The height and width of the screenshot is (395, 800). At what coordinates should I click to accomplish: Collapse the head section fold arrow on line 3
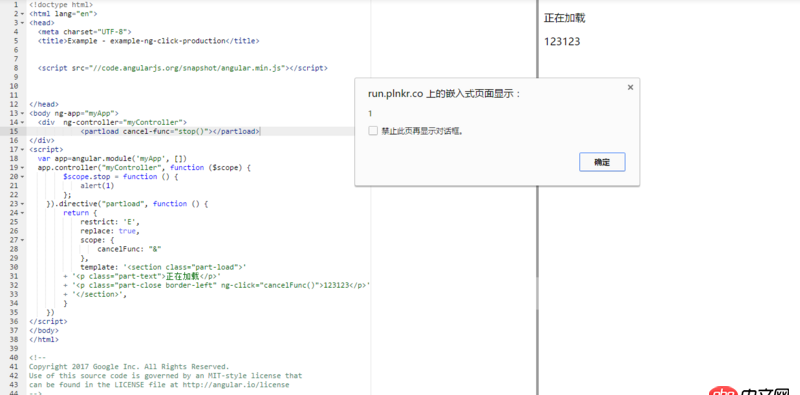[x=22, y=23]
